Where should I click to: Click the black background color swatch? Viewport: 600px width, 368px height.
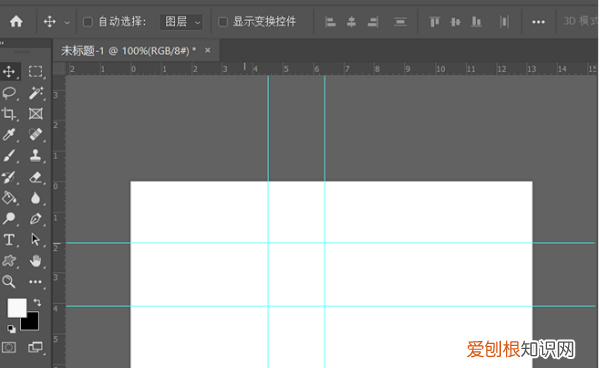point(32,323)
